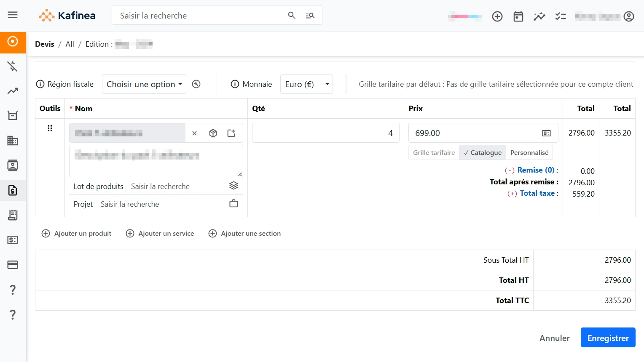The height and width of the screenshot is (362, 644).
Task: Select the Grille tarifaire price option
Action: pos(434,152)
